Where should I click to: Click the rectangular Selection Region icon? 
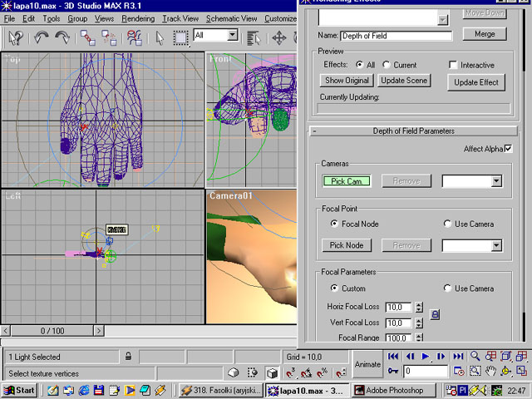(180, 37)
